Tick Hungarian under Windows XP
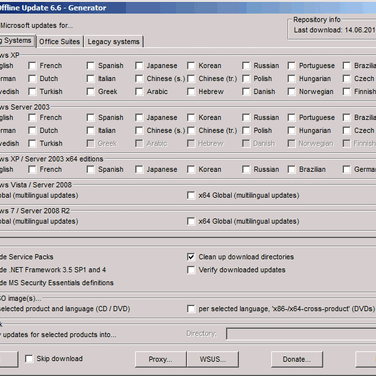Image resolution: width=376 pixels, height=376 pixels. 291,79
